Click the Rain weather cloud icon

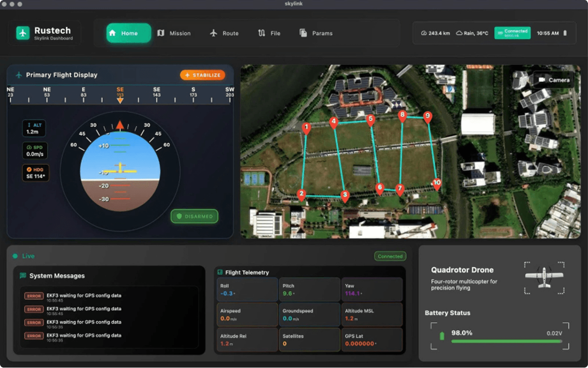click(x=460, y=33)
